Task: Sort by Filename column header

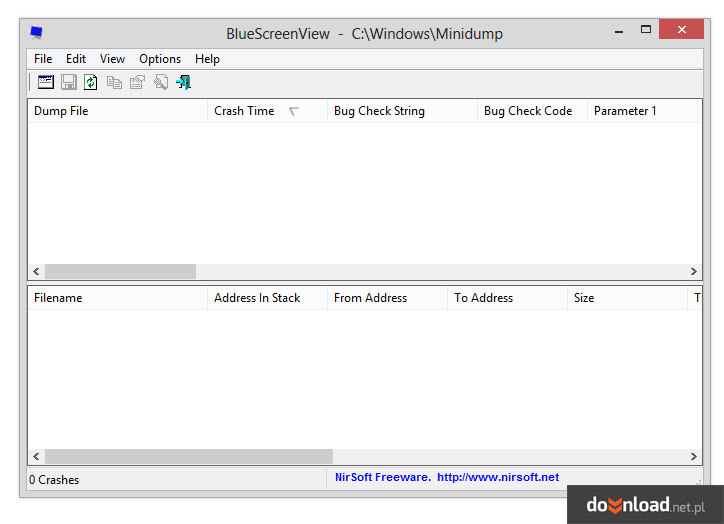Action: (118, 298)
